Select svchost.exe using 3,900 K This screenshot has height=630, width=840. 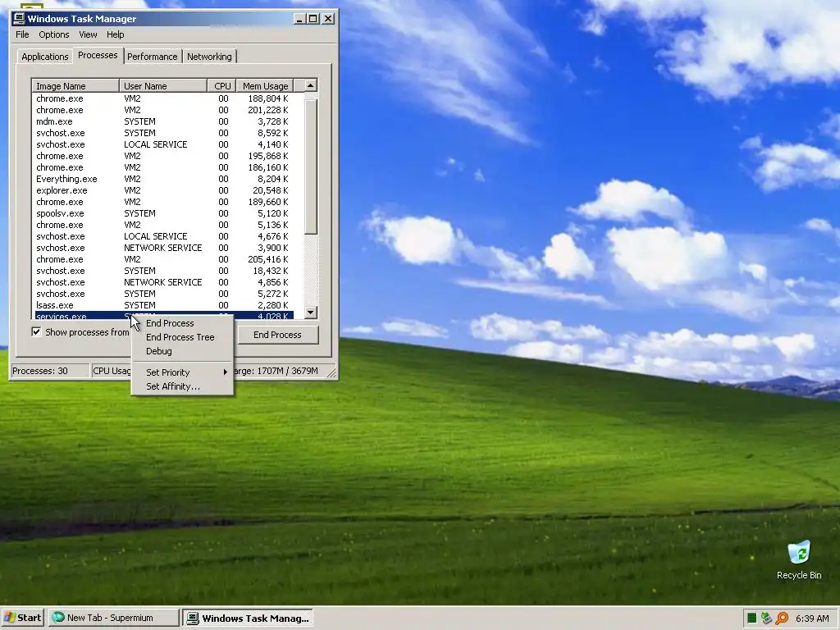163,248
